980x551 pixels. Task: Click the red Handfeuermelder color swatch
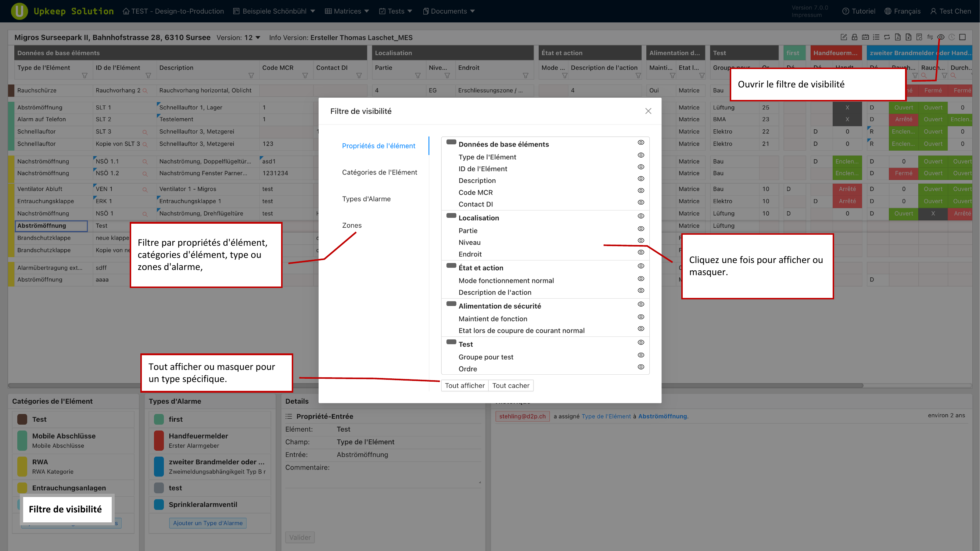point(159,440)
